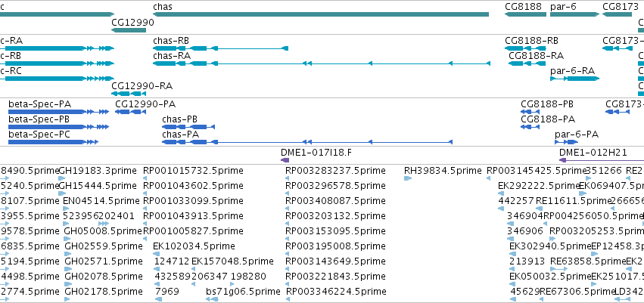Click the CG8188-PB protein label
644x303 pixels.
click(x=547, y=104)
